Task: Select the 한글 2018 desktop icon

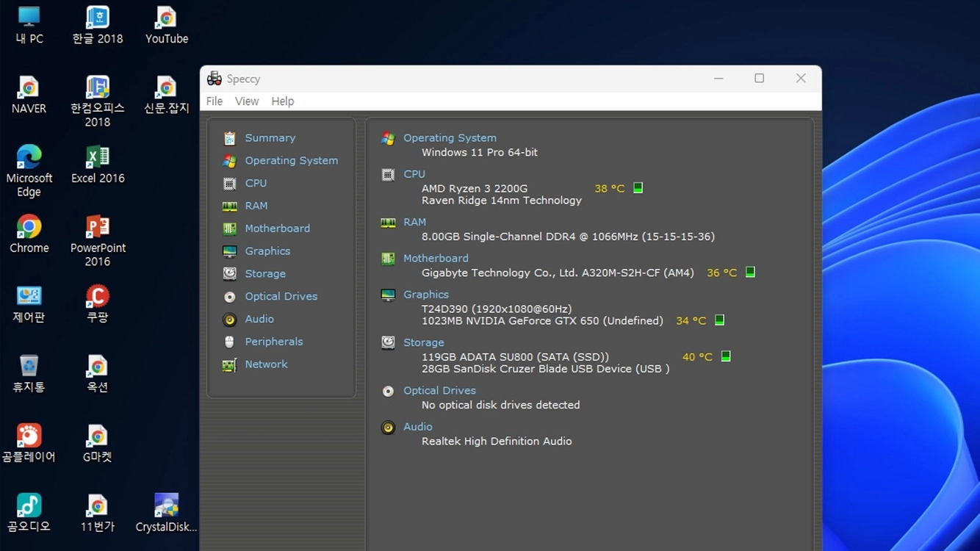Action: point(98,25)
